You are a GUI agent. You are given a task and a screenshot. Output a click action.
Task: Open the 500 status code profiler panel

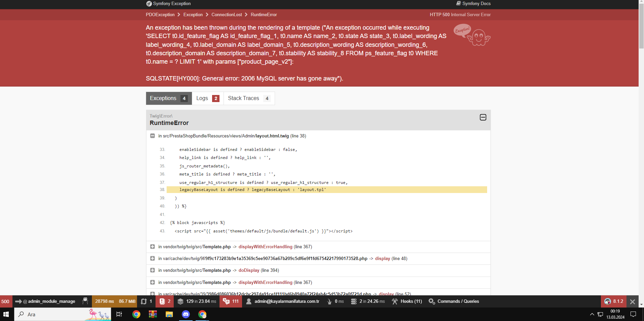[x=6, y=301]
